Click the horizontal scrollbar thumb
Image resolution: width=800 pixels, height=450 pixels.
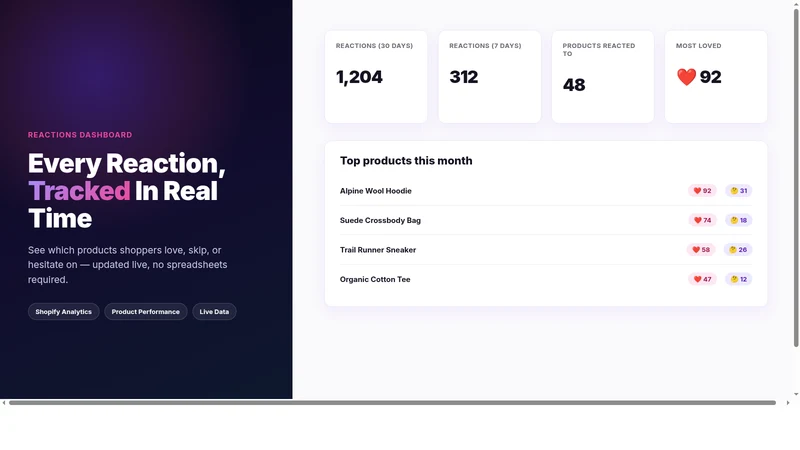pos(392,403)
